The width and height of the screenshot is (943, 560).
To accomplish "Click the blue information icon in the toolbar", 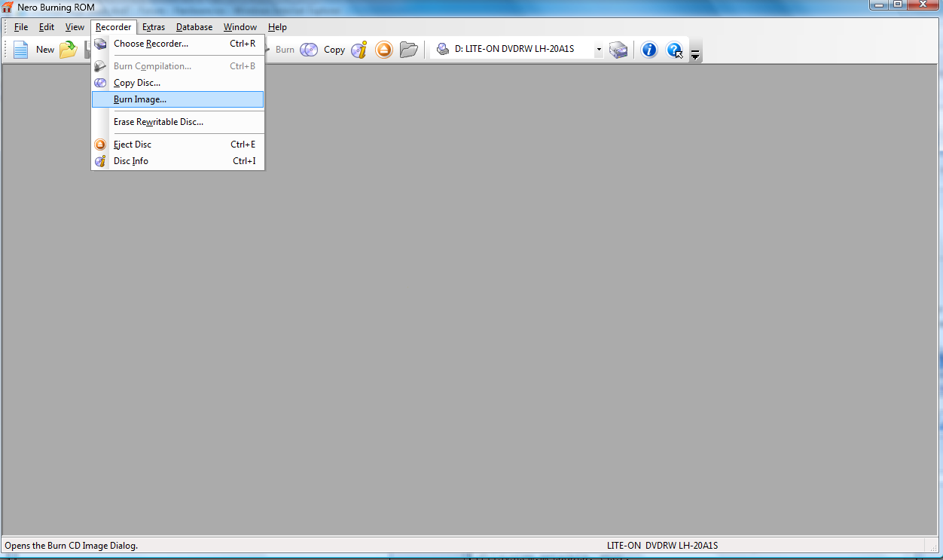I will (649, 50).
